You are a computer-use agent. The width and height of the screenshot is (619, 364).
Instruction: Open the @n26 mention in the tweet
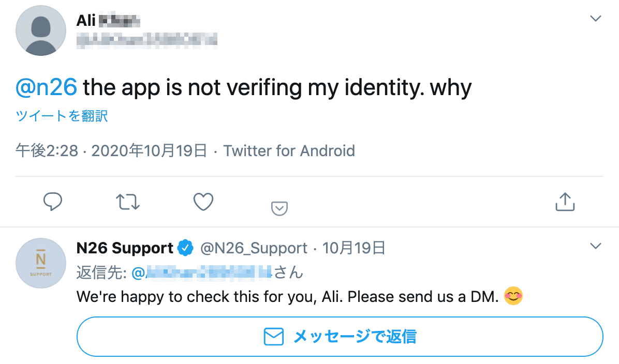point(46,88)
